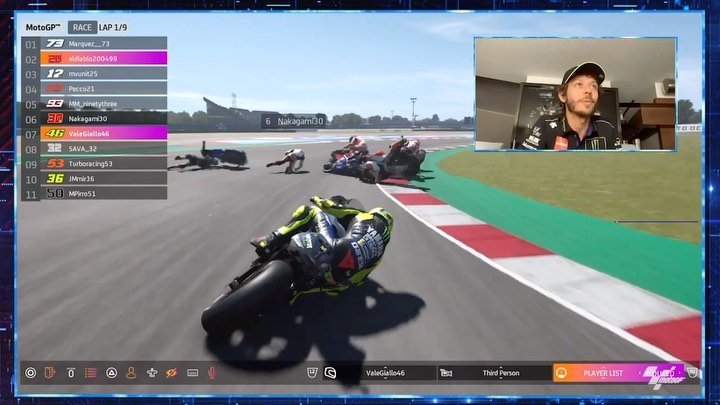Click the keyboard icon in bottom bar

click(192, 373)
